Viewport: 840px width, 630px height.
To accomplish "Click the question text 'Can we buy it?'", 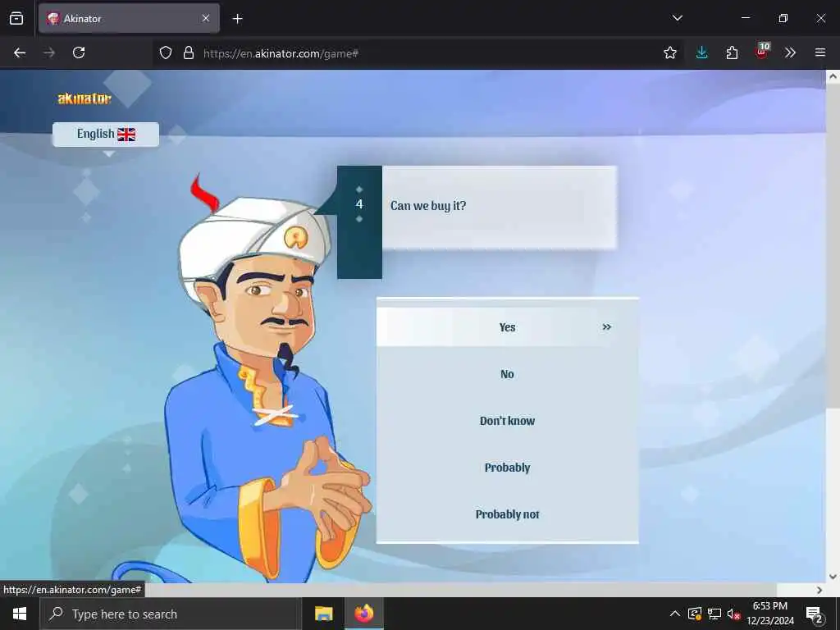I will 428,206.
